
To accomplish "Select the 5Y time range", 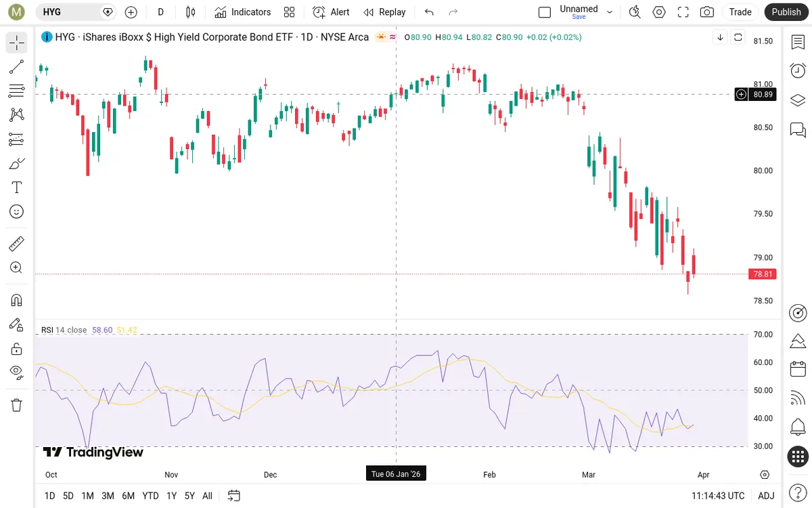I will pos(189,496).
